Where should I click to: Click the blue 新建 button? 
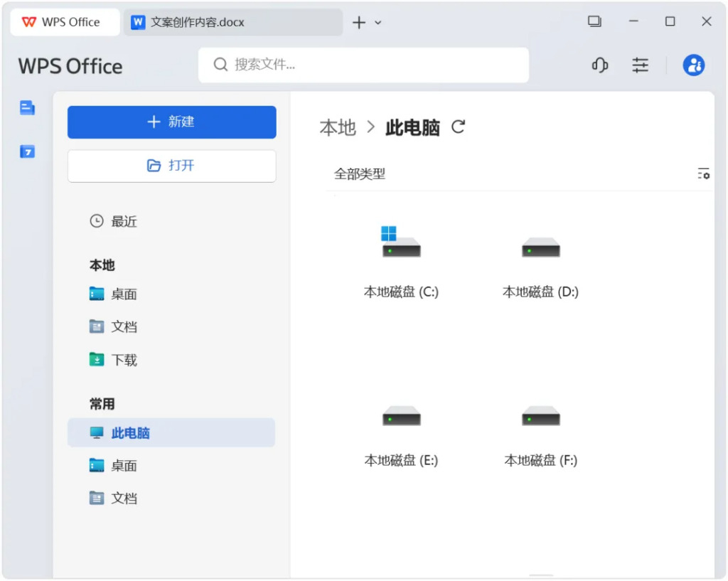[x=171, y=122]
